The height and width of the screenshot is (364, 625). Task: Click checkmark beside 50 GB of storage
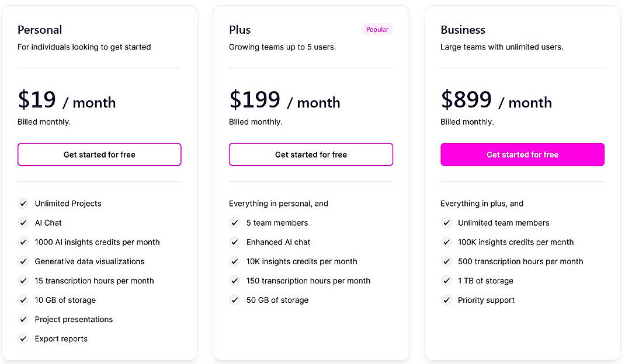(235, 300)
